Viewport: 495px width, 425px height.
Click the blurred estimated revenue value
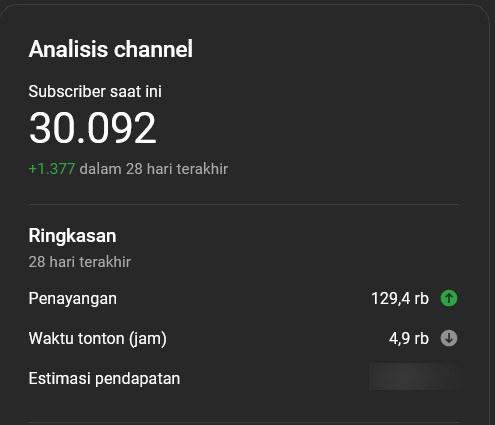pyautogui.click(x=414, y=376)
